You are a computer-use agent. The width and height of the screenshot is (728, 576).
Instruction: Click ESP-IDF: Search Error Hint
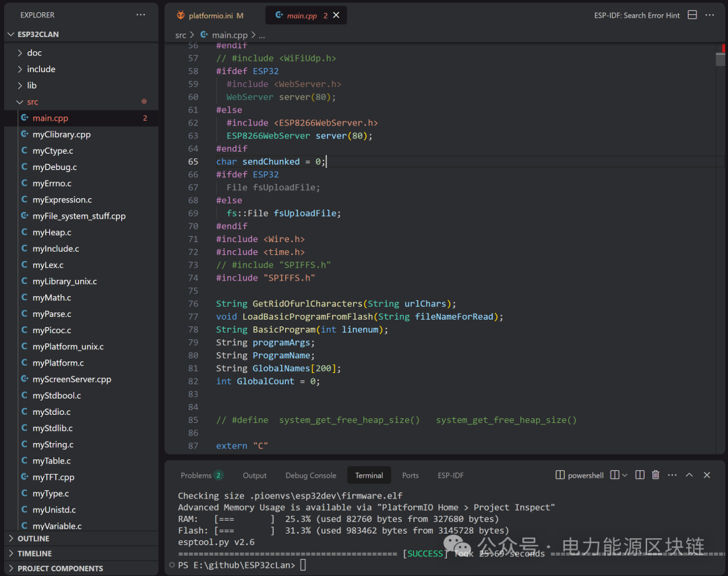[636, 16]
